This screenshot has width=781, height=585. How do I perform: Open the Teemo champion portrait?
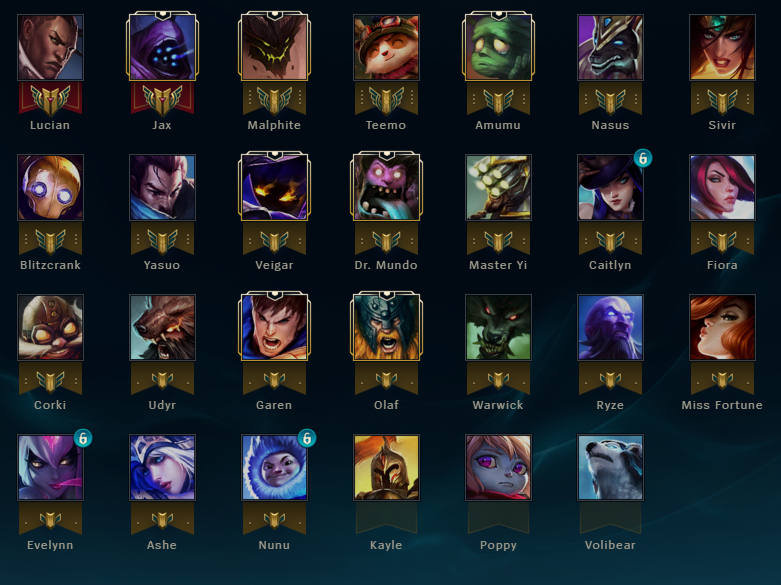[387, 47]
